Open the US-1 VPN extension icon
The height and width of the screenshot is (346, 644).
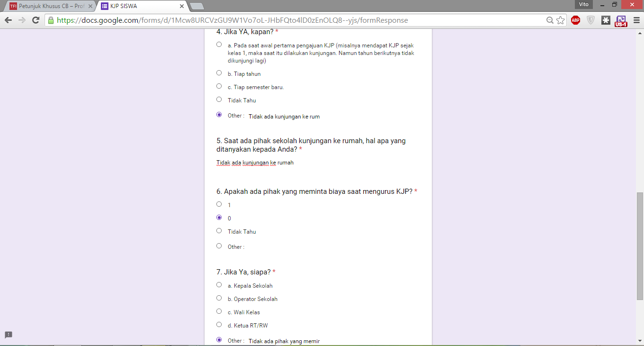coord(621,21)
